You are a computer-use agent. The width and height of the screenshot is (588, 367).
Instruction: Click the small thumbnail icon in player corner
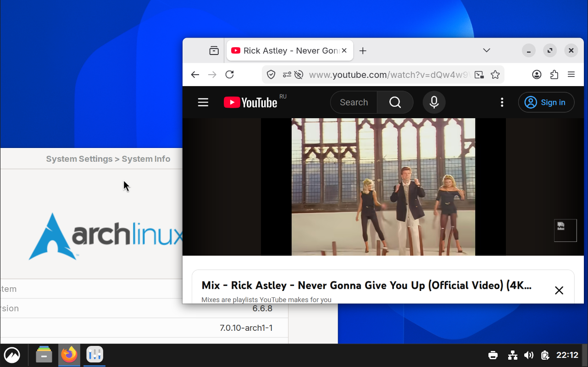(x=565, y=230)
